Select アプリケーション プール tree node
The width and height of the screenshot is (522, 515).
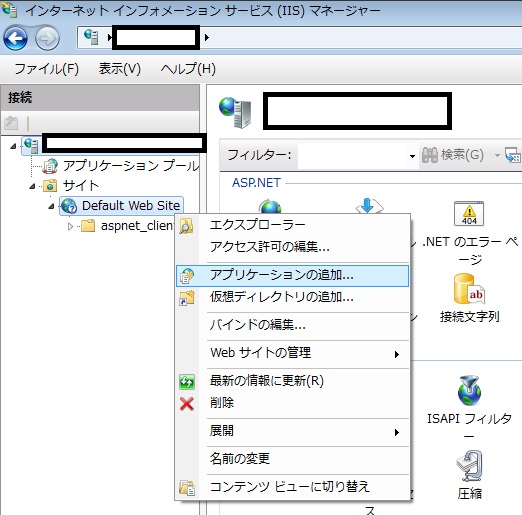tap(131, 166)
